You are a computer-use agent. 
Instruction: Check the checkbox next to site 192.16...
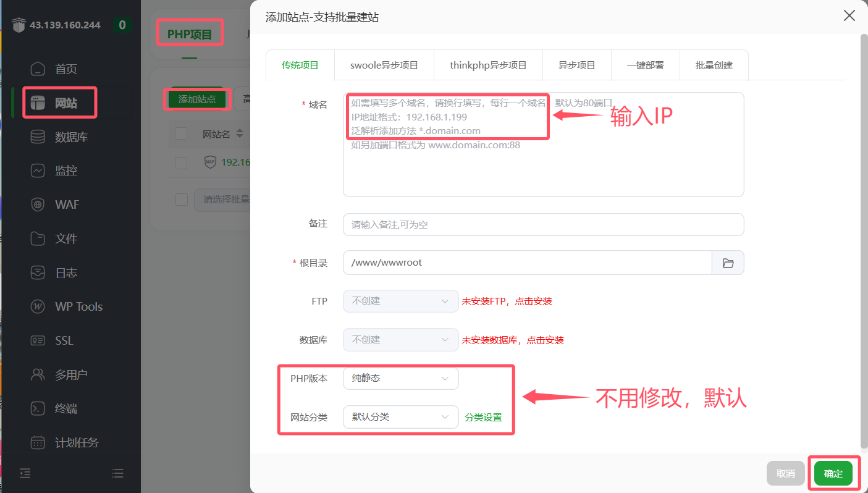[x=181, y=162]
